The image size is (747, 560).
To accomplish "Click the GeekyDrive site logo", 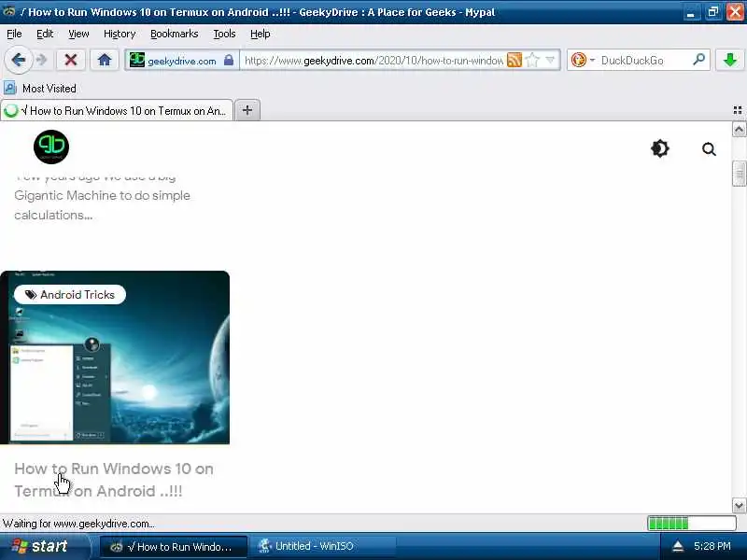I will tap(51, 147).
